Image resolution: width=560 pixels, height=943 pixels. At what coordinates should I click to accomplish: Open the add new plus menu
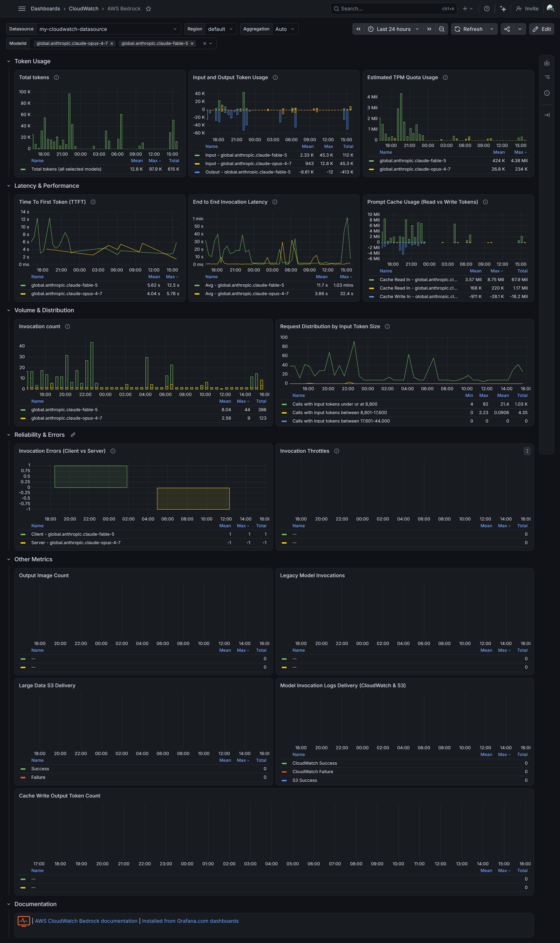pos(468,9)
